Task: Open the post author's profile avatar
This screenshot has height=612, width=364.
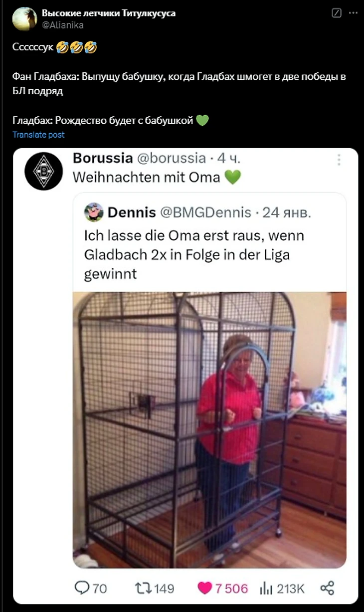Action: coord(24,19)
